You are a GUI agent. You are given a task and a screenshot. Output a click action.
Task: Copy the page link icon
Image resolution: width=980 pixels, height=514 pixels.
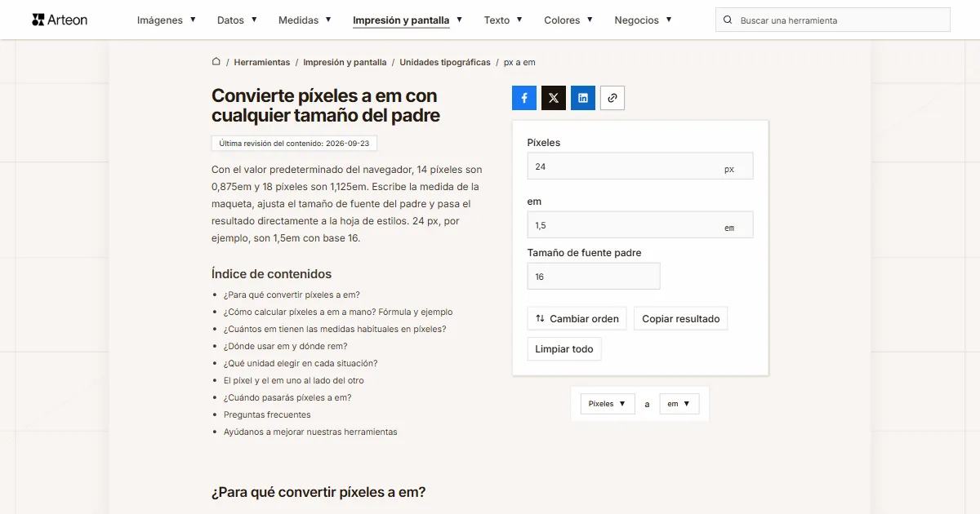612,98
